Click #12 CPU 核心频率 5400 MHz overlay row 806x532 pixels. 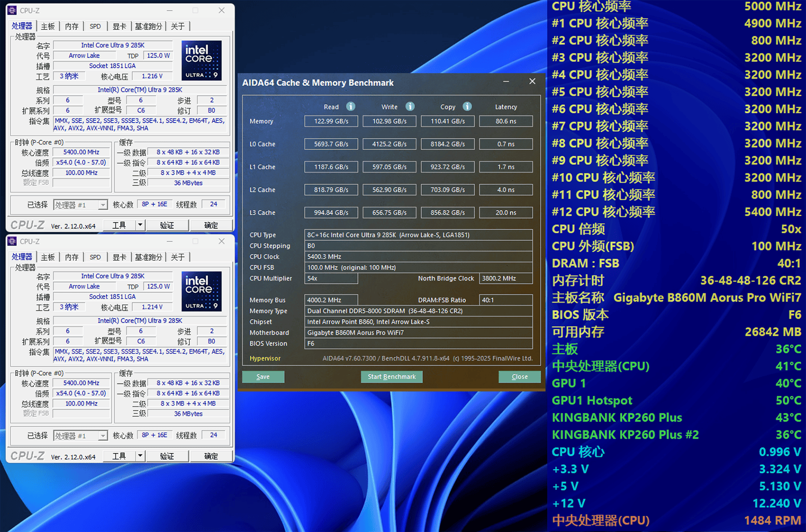tap(677, 212)
